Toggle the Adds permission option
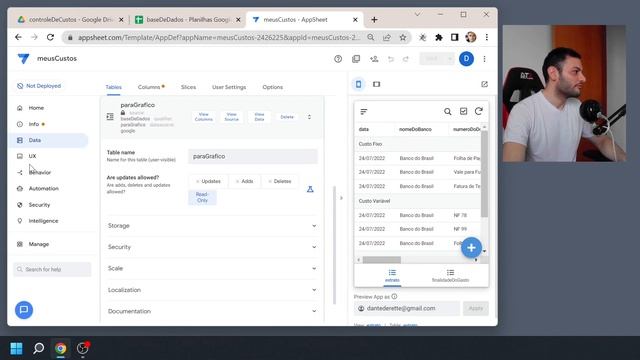 [244, 181]
